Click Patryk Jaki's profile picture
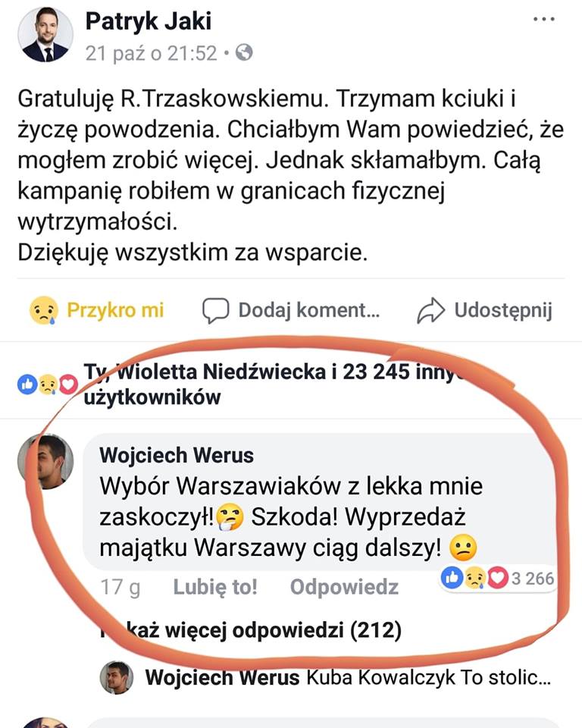Image resolution: width=582 pixels, height=728 pixels. 45,35
